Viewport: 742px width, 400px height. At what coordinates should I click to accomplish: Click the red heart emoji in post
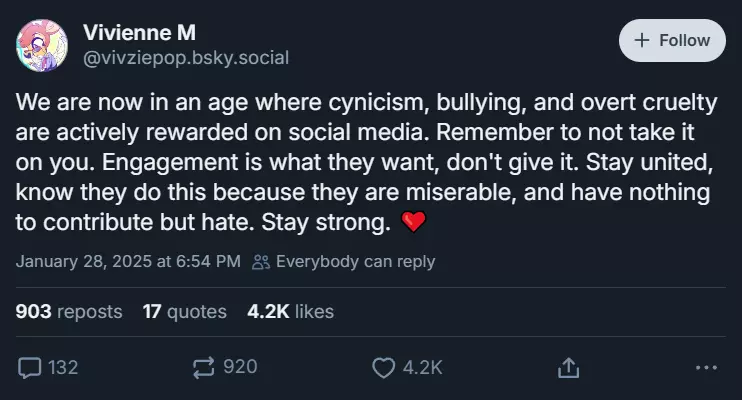pyautogui.click(x=413, y=222)
